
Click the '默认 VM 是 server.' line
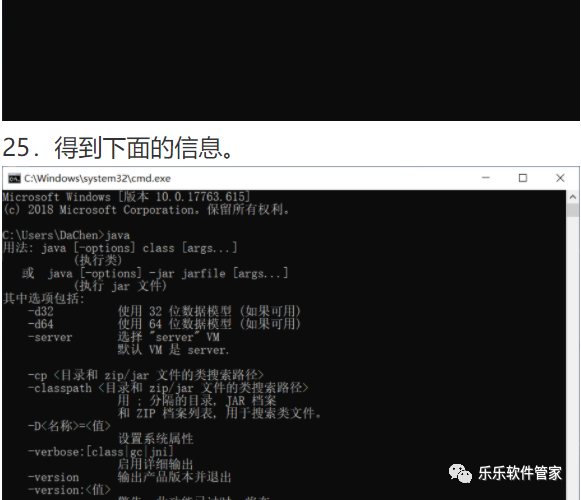[173, 350]
